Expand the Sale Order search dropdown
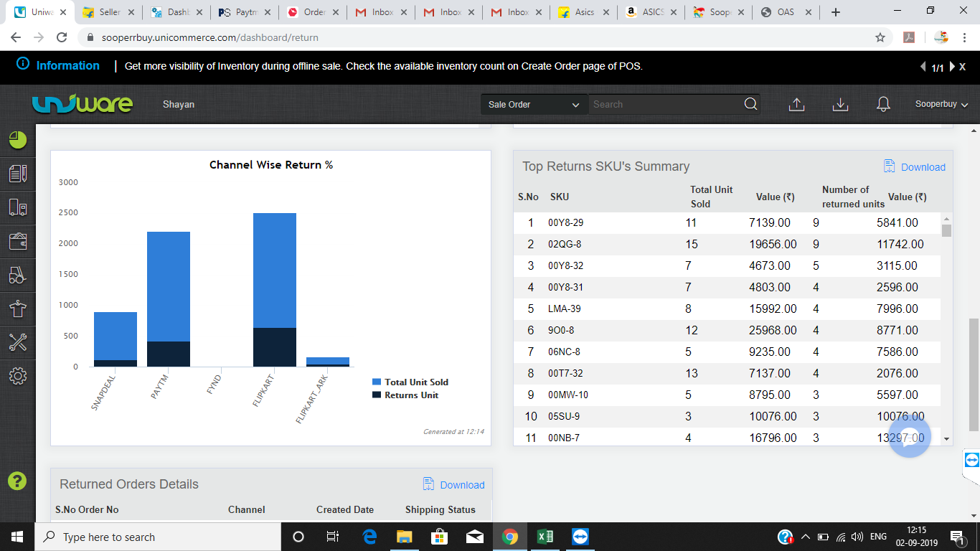980x551 pixels. (534, 105)
